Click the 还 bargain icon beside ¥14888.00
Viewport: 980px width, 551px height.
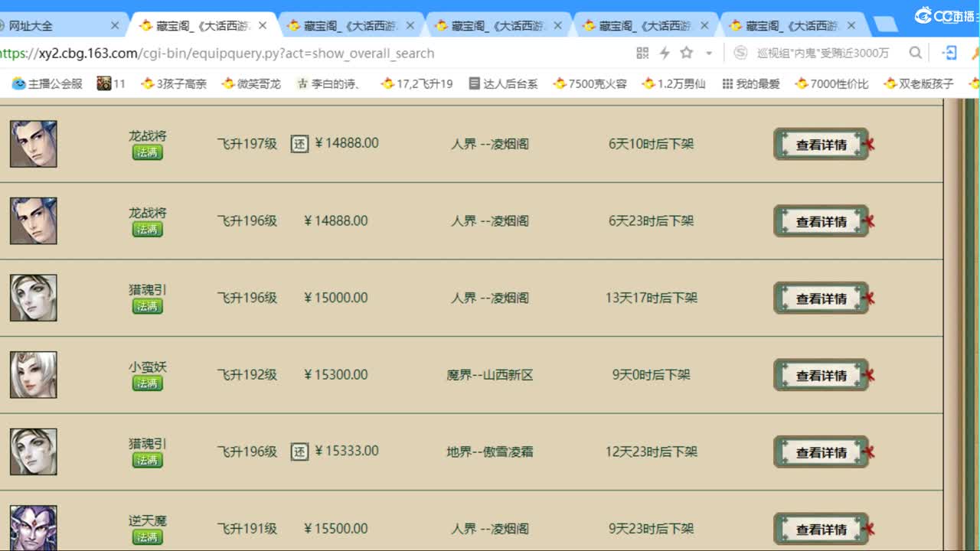pyautogui.click(x=299, y=144)
